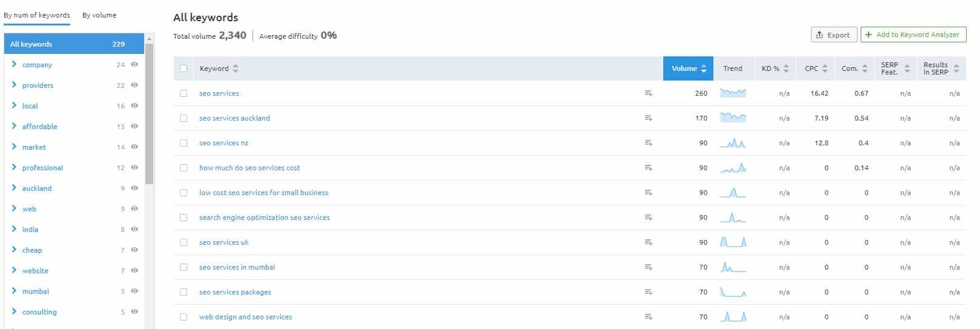This screenshot has width=980, height=329.
Task: Click the Export button
Action: coord(834,35)
